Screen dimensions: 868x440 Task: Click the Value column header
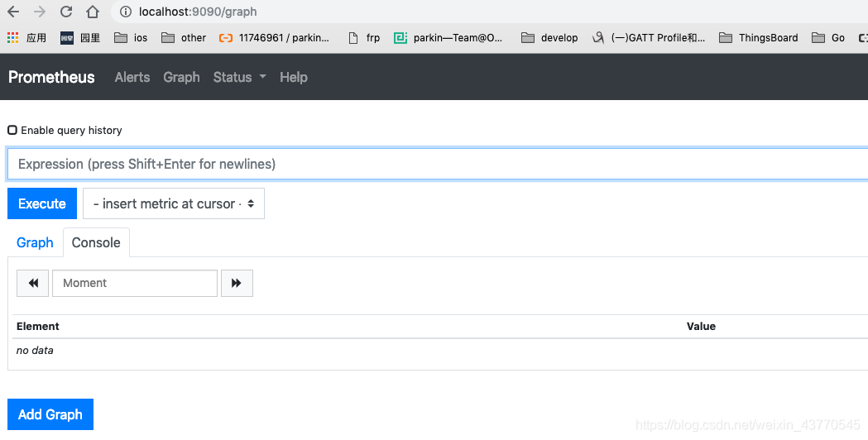point(702,326)
